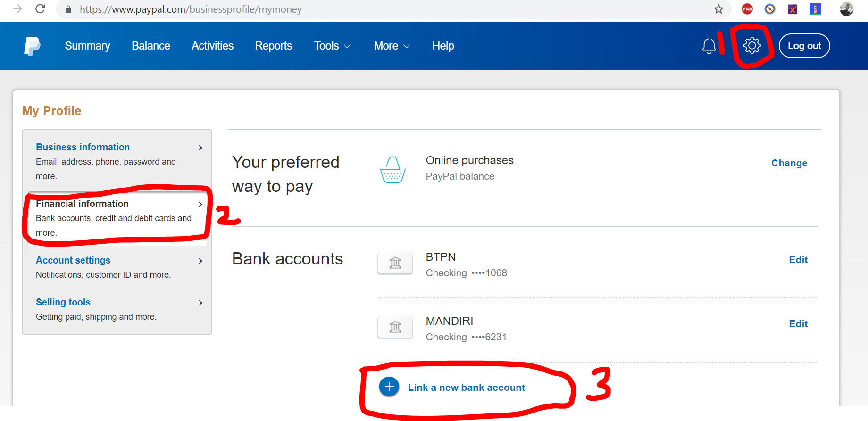The image size is (868, 421).
Task: Click the Checking ••••6231 account text
Action: coord(466,337)
